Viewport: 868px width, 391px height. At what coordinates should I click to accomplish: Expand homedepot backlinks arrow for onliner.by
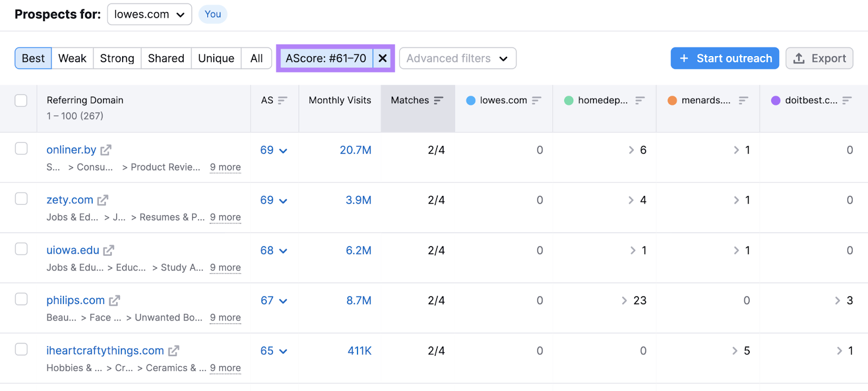pyautogui.click(x=631, y=150)
